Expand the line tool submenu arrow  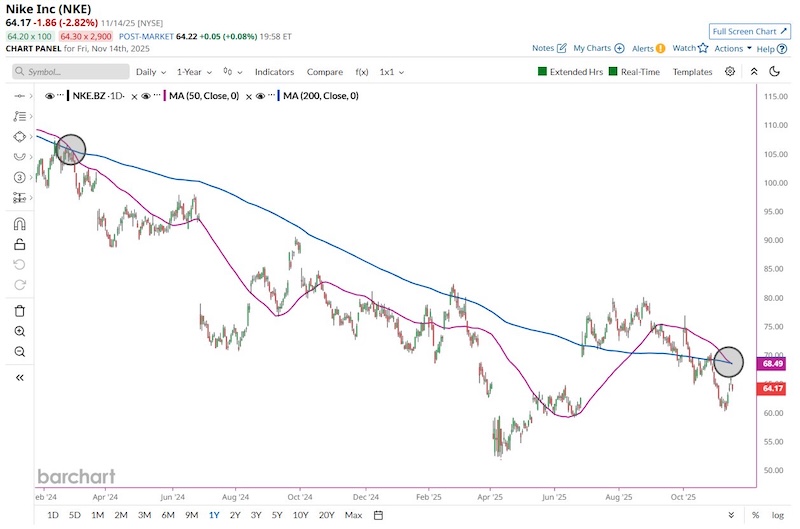31,96
